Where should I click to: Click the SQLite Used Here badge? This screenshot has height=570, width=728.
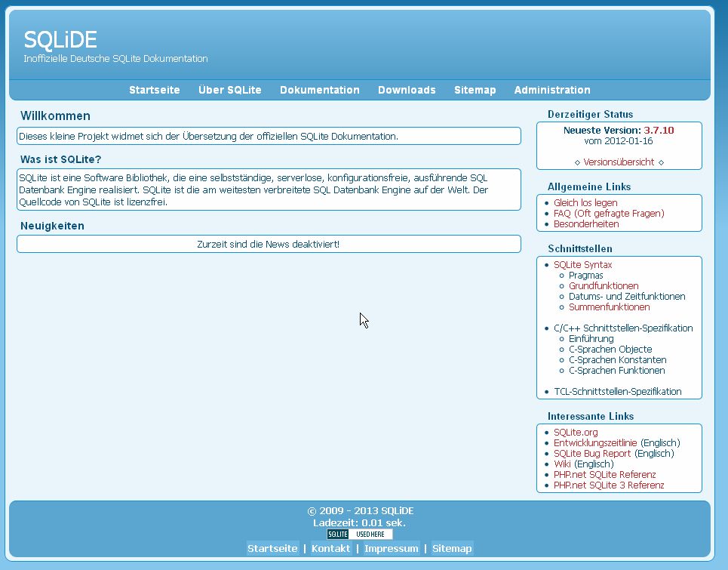359,535
